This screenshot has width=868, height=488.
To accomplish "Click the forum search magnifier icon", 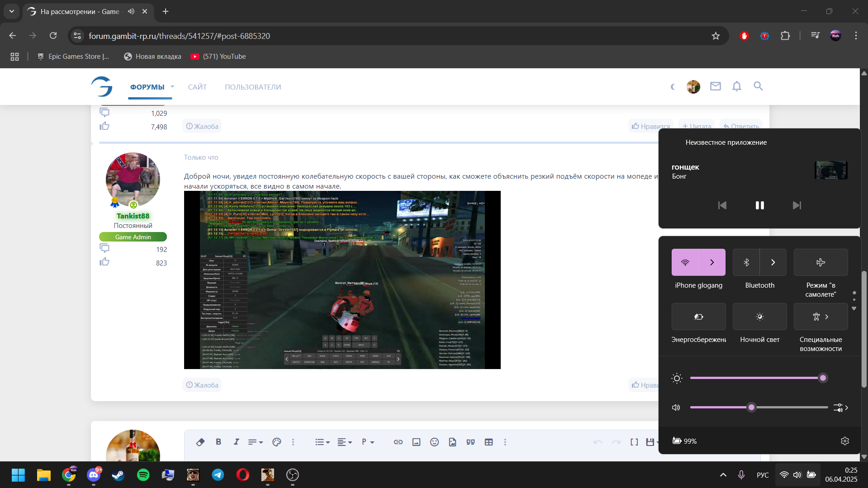I will (758, 86).
